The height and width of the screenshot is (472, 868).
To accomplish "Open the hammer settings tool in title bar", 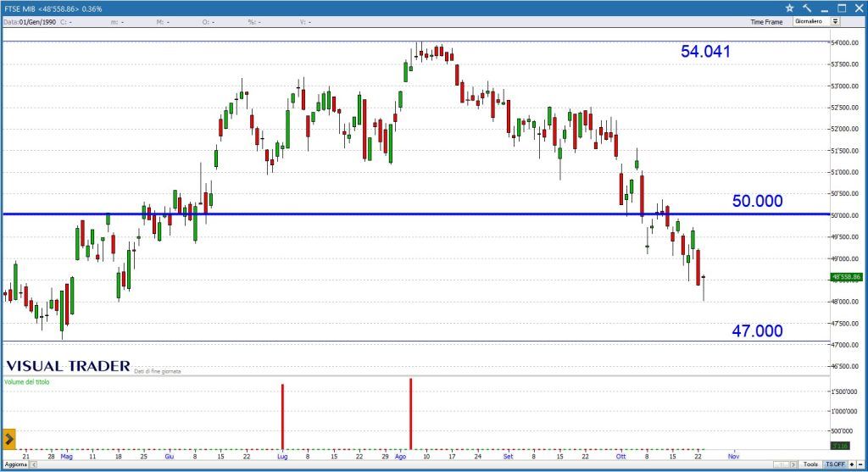I will (807, 8).
